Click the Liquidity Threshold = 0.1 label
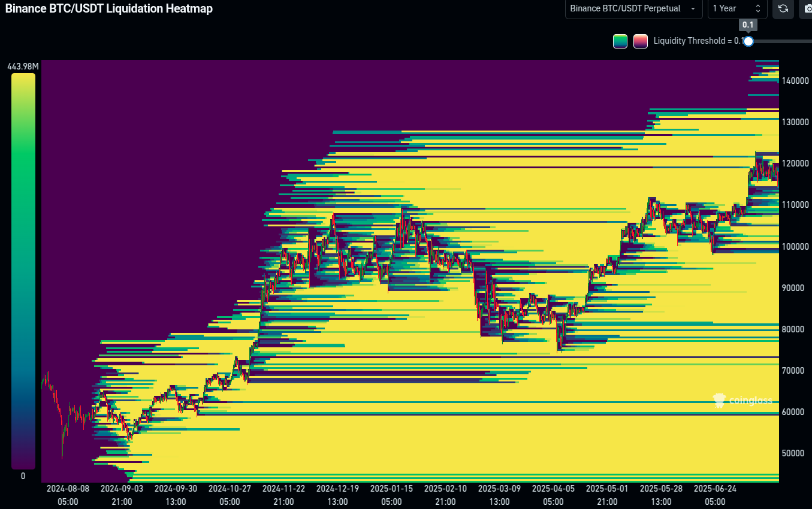 click(x=698, y=41)
